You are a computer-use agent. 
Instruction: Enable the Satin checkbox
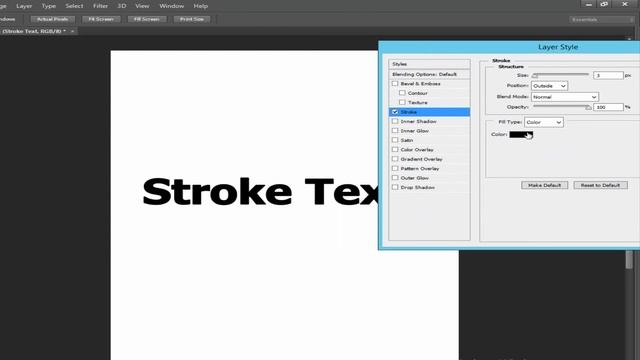click(x=395, y=140)
